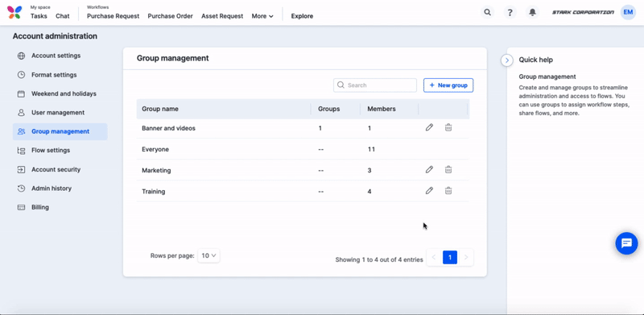The height and width of the screenshot is (315, 644).
Task: Click the next page arrow
Action: point(466,258)
